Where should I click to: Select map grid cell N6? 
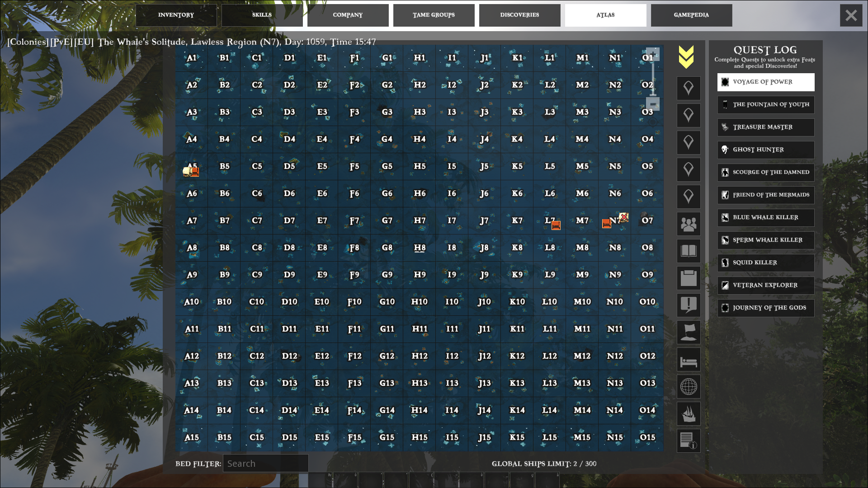(x=615, y=193)
